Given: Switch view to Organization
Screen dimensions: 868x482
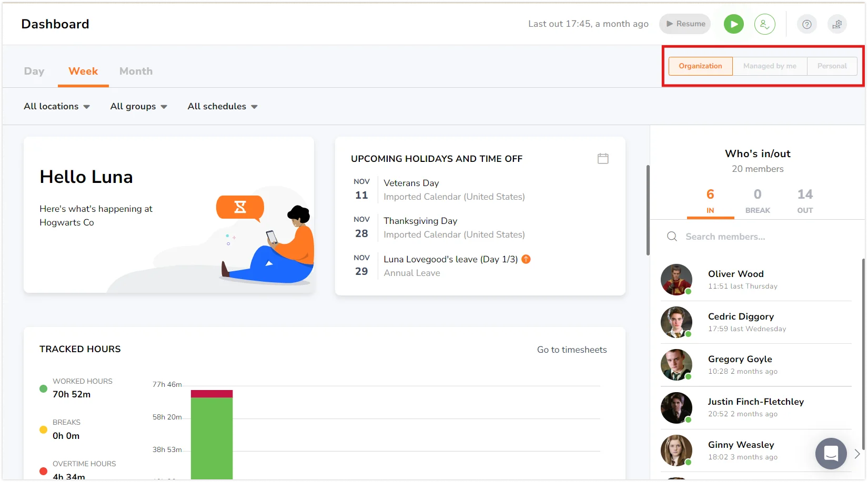Looking at the screenshot, I should coord(700,66).
